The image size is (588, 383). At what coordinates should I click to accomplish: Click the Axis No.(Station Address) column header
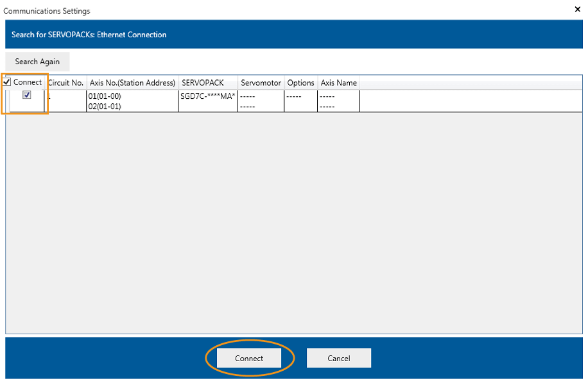tap(132, 83)
